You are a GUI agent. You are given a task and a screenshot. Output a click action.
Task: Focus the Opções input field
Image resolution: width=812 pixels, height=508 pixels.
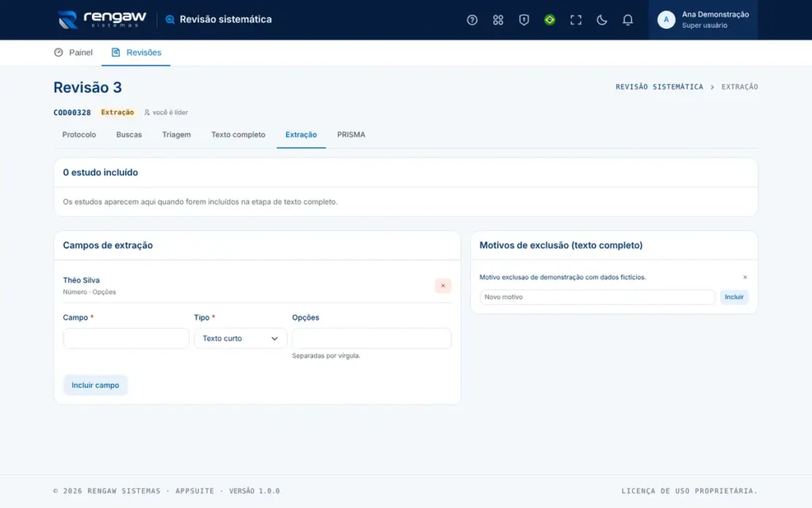point(371,338)
